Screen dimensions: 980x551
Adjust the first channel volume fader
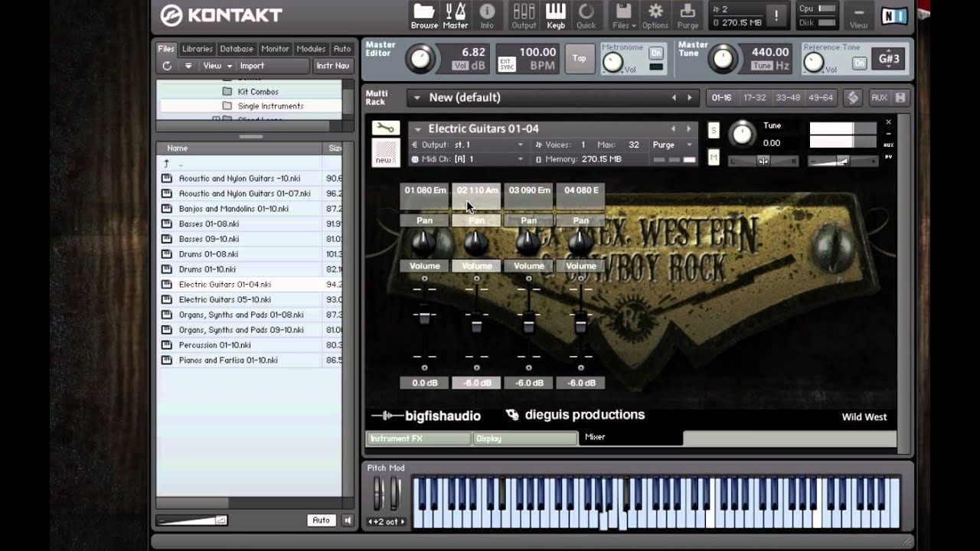pyautogui.click(x=424, y=318)
